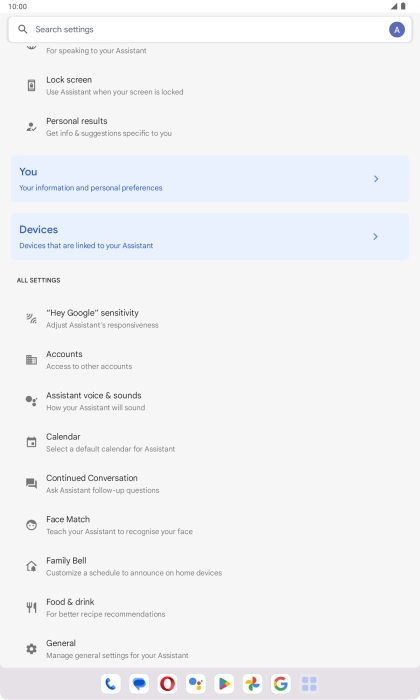Open the Phone app in dock
This screenshot has height=700, width=420.
click(111, 683)
